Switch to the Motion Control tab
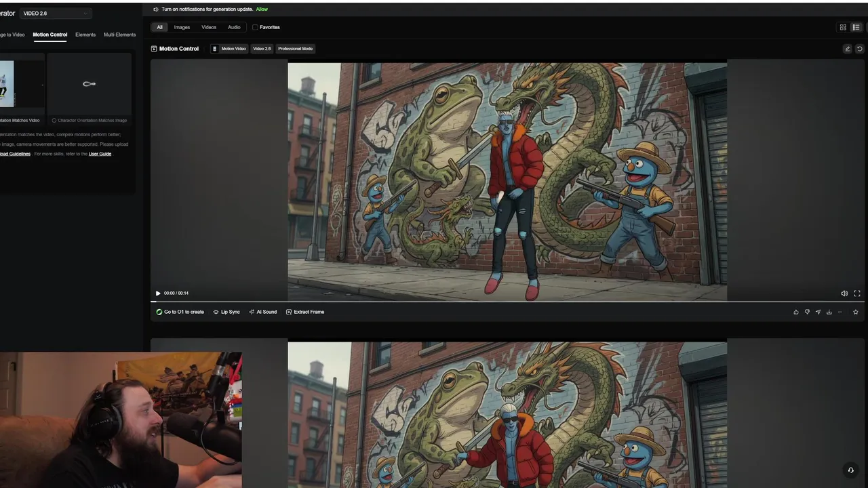The height and width of the screenshot is (488, 868). [50, 35]
